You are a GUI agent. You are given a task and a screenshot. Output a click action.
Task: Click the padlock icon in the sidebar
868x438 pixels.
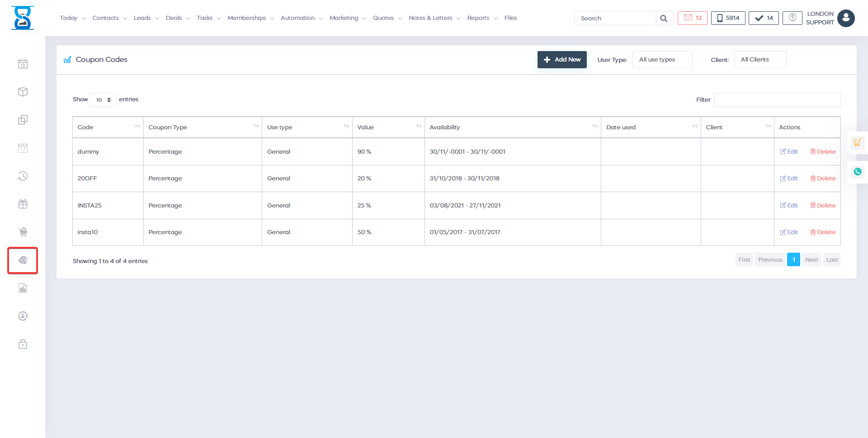point(23,344)
